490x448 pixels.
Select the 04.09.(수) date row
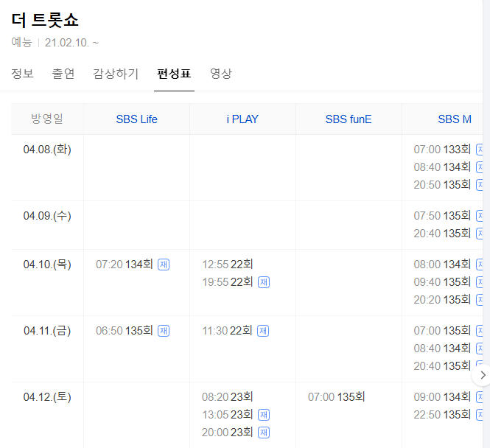click(x=47, y=216)
